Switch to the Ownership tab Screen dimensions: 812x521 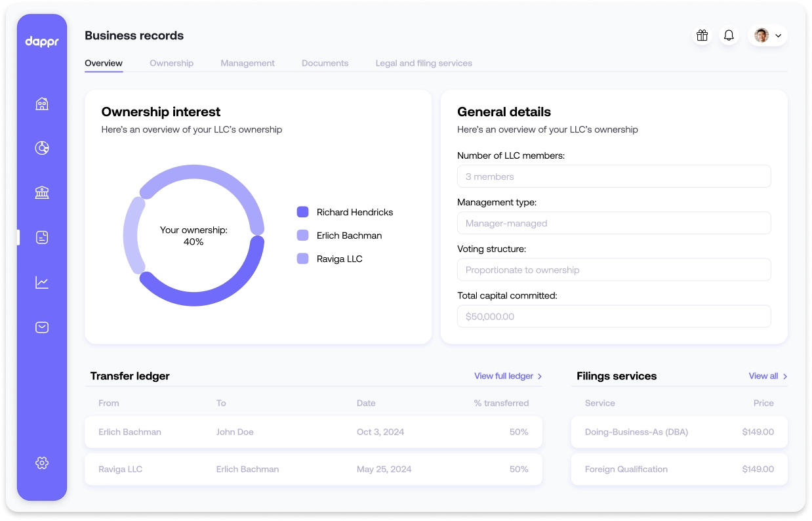pos(171,63)
